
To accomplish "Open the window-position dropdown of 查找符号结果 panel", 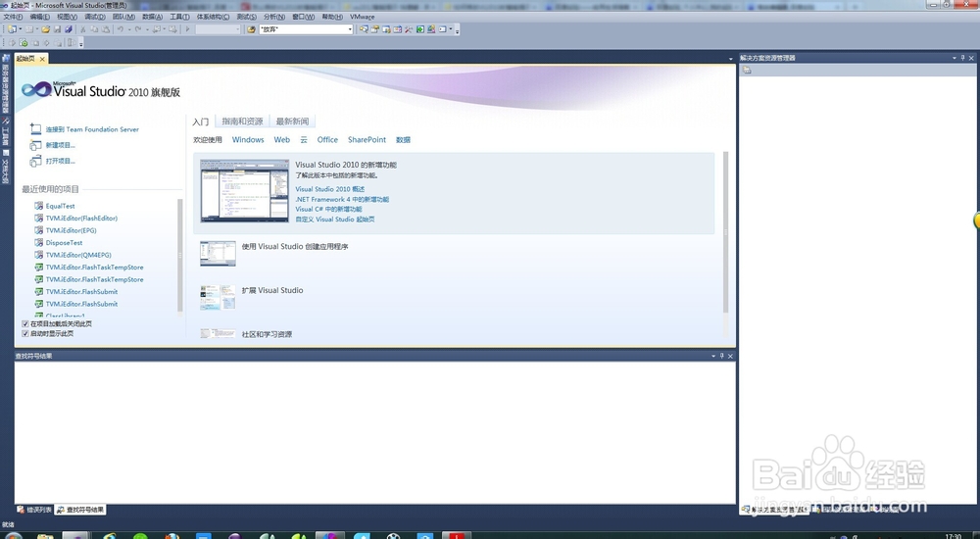I will [713, 356].
